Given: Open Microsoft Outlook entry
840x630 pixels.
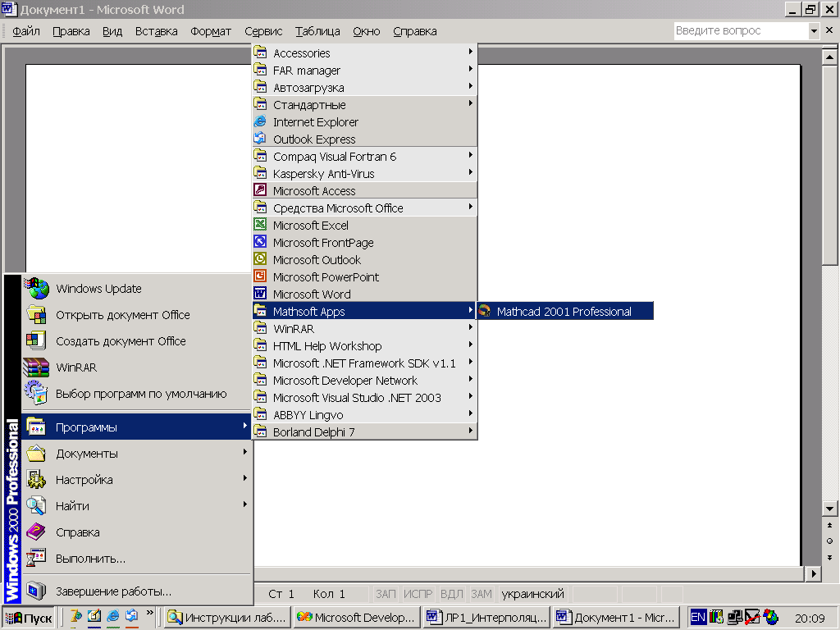Looking at the screenshot, I should (x=364, y=260).
